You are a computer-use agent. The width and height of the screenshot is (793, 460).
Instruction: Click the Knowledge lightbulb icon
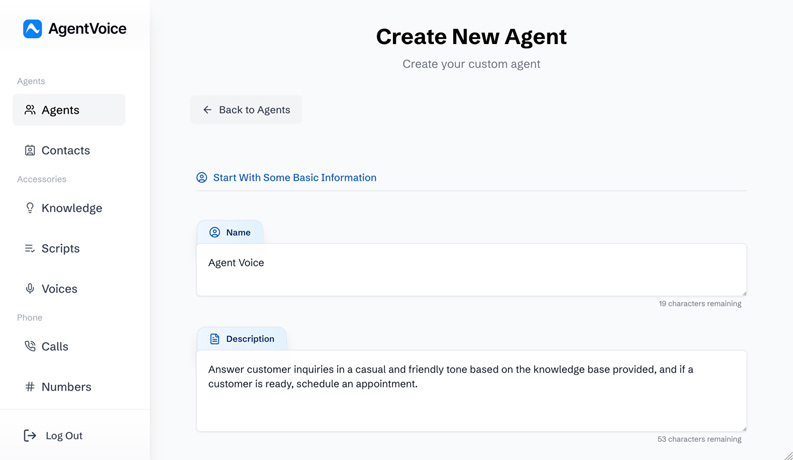(30, 208)
